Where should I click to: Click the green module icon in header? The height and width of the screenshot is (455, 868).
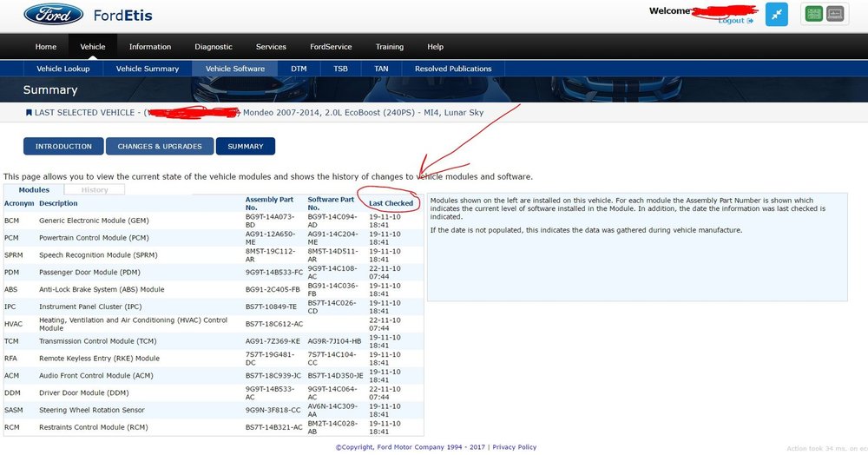pos(814,14)
